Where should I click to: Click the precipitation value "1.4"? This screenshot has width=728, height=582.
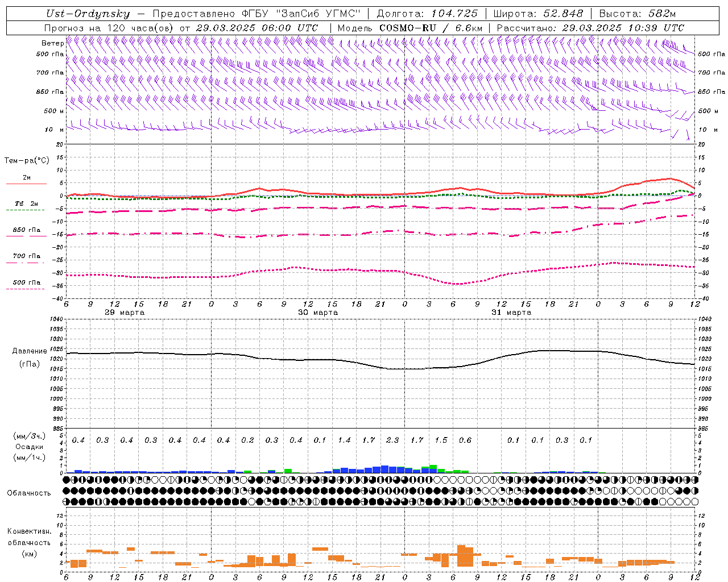pyautogui.click(x=344, y=440)
